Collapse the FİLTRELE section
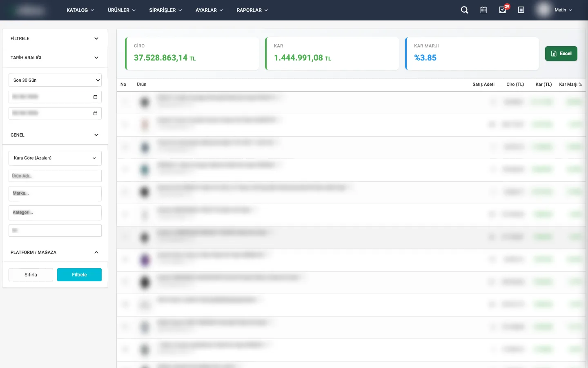Image resolution: width=588 pixels, height=368 pixels. click(96, 38)
